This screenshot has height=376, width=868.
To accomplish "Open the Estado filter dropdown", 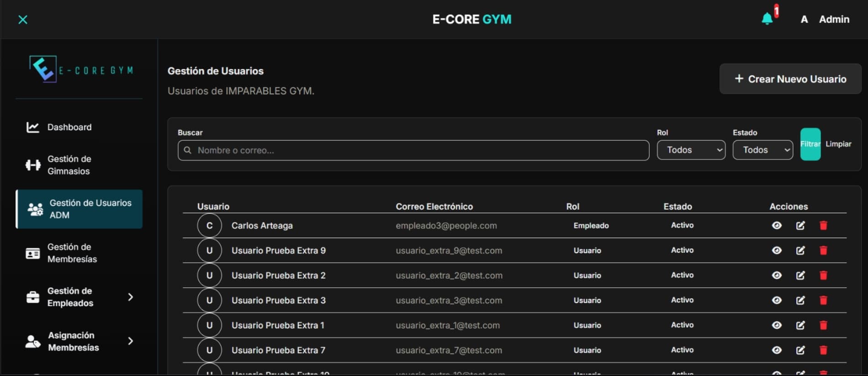I will (x=763, y=150).
